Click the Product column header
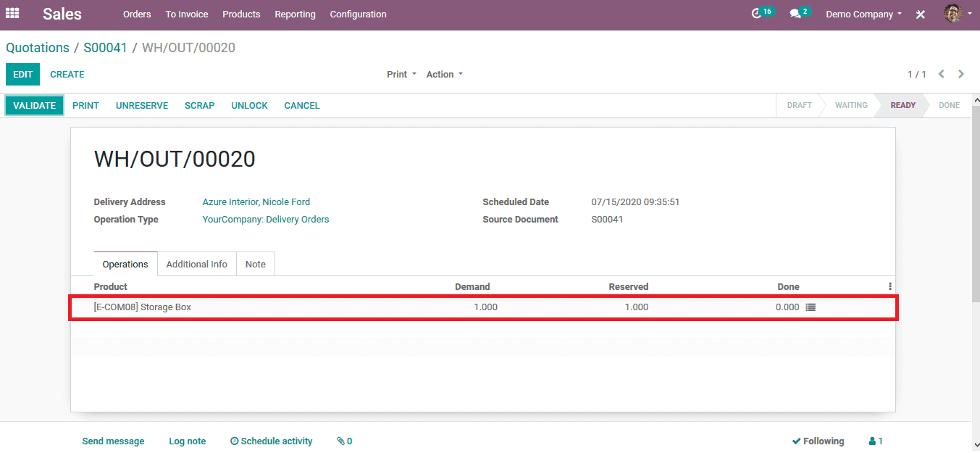This screenshot has width=980, height=453. click(x=111, y=287)
